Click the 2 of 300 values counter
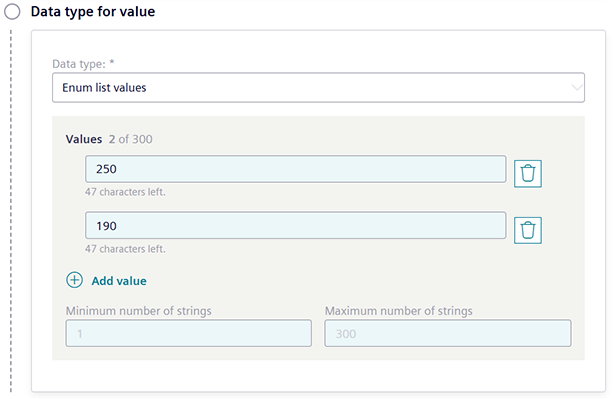Image resolution: width=614 pixels, height=399 pixels. pyautogui.click(x=131, y=139)
